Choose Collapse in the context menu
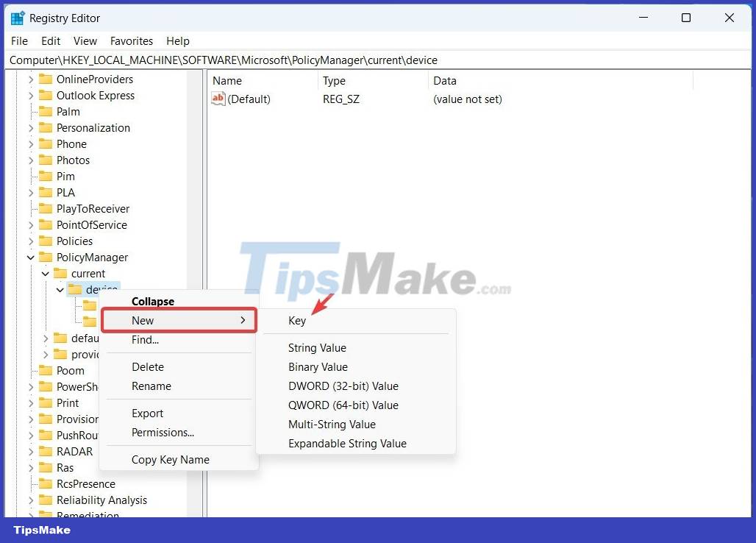Viewport: 756px width, 543px height. click(179, 302)
